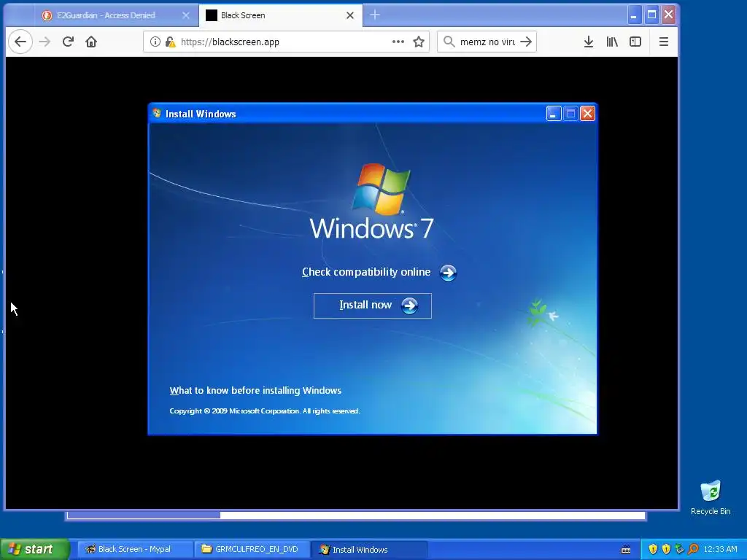
Task: Open the browser home page icon
Action: [91, 42]
